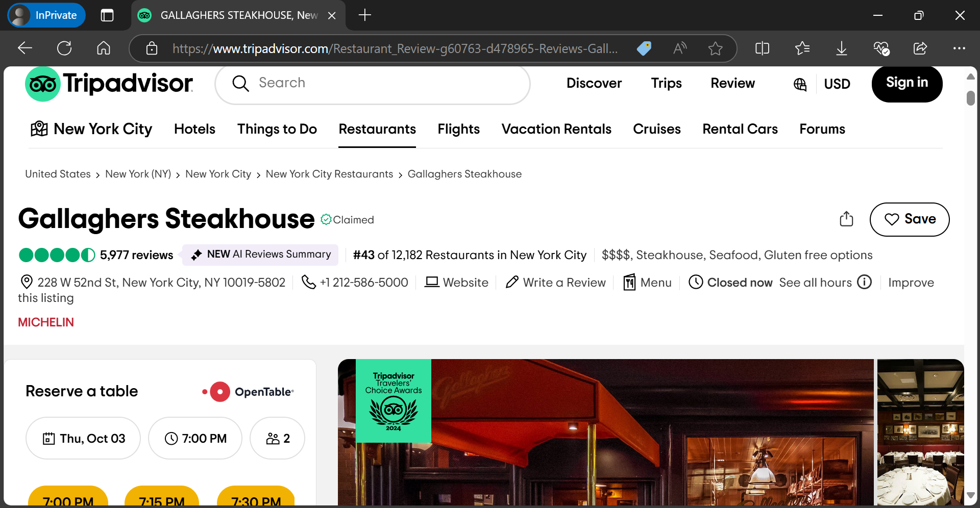Click the phone icon next to +1 212-586-5000
980x508 pixels.
point(309,282)
